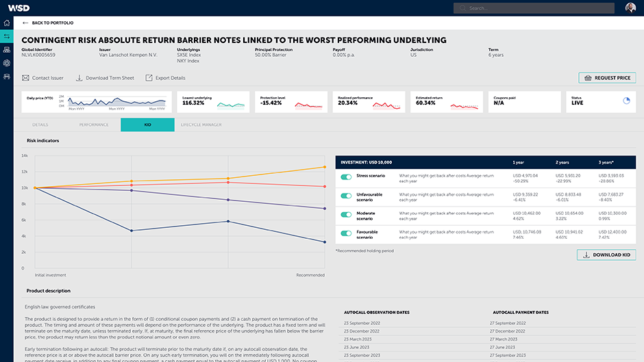Click payment date 27 December 2022

507,331
